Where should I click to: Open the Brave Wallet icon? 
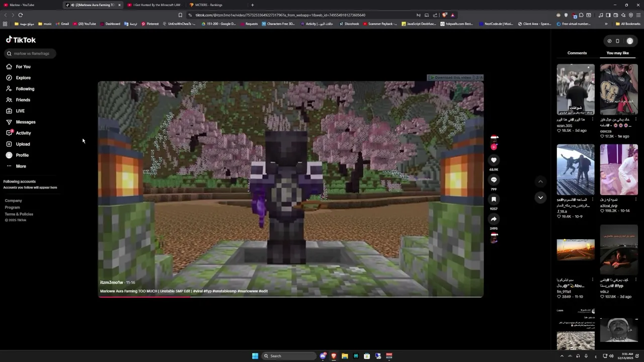616,15
